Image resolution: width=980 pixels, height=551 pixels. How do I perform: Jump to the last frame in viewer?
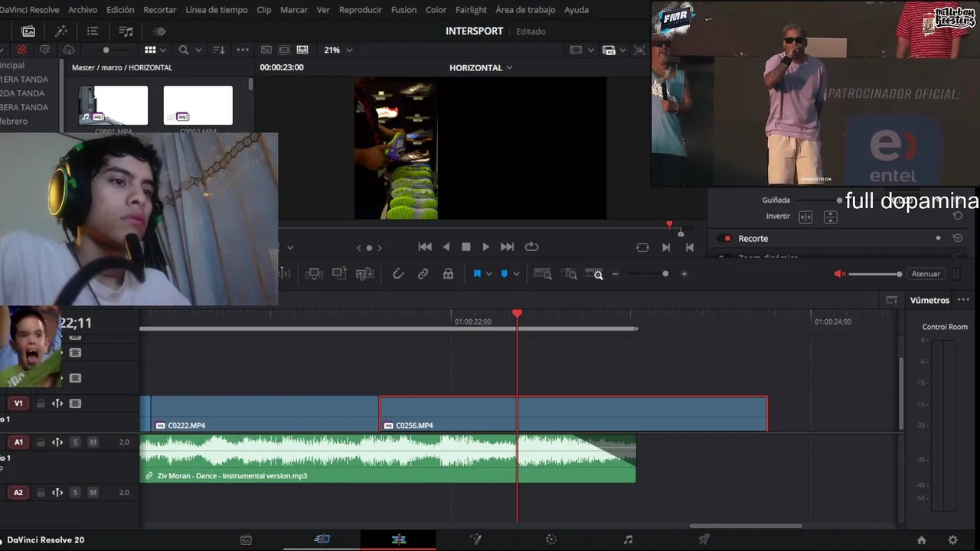[507, 247]
